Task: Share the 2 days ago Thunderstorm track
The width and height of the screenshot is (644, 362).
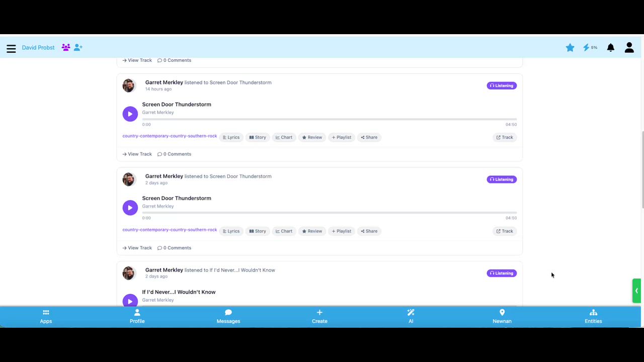Action: click(369, 231)
